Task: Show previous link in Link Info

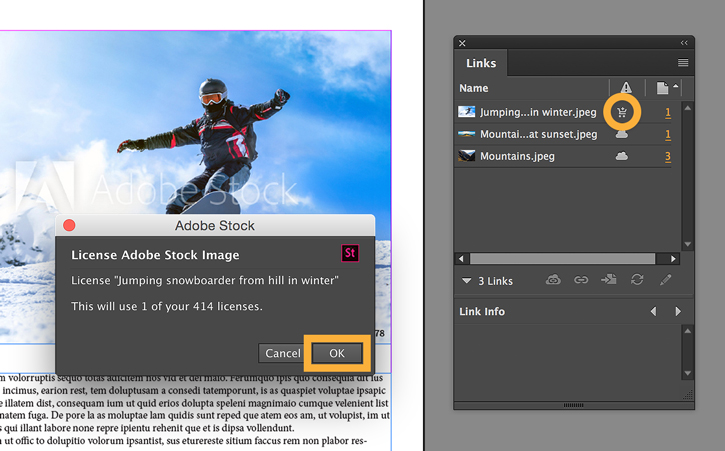Action: point(653,311)
